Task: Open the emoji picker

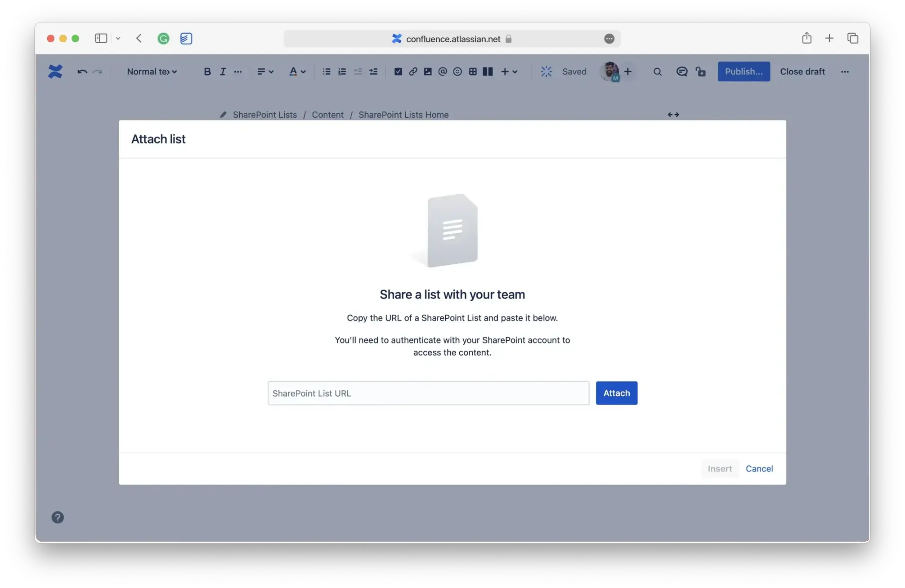Action: (x=457, y=71)
